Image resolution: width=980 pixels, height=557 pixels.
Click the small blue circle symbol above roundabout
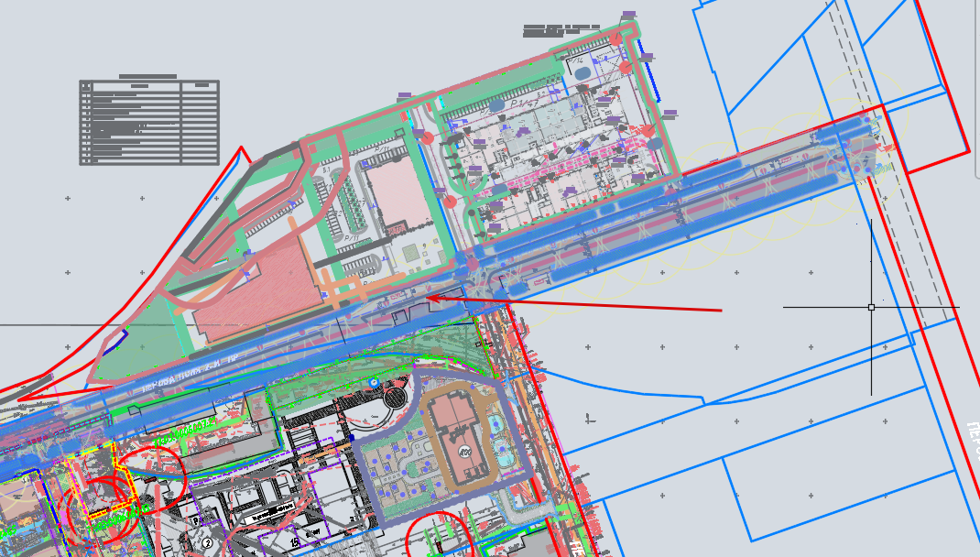point(374,383)
